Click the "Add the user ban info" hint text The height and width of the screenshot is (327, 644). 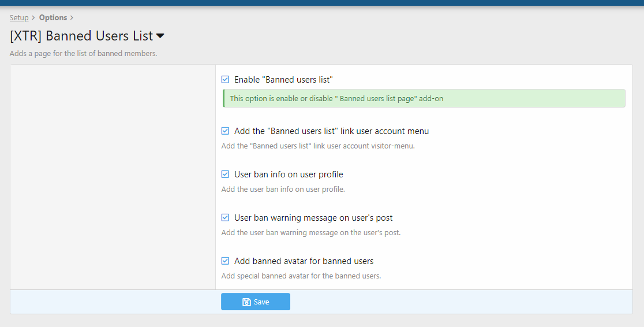click(283, 189)
